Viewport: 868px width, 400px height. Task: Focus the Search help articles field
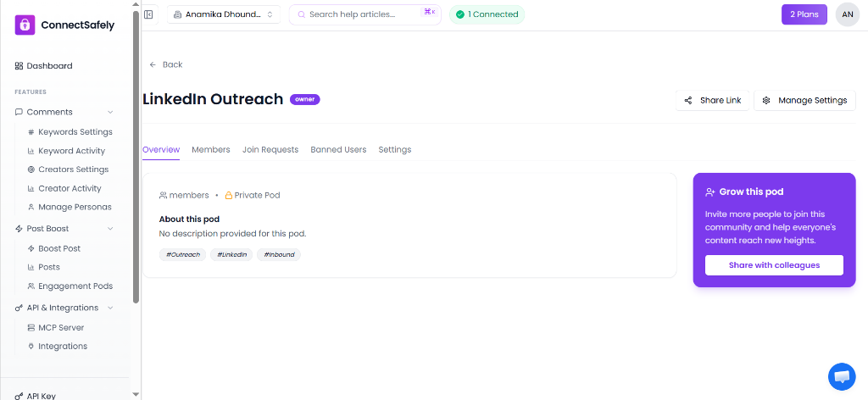click(364, 14)
